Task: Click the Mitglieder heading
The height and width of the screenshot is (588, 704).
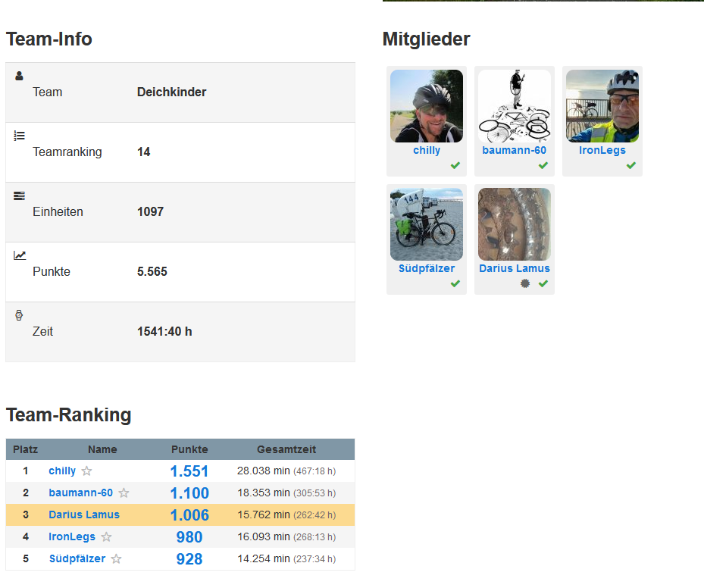Action: pyautogui.click(x=426, y=39)
